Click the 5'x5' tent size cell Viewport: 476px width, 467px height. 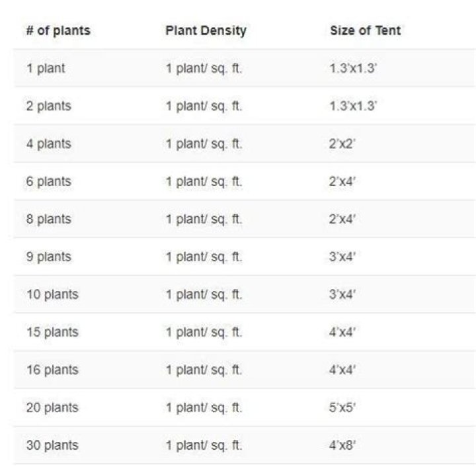pos(342,407)
